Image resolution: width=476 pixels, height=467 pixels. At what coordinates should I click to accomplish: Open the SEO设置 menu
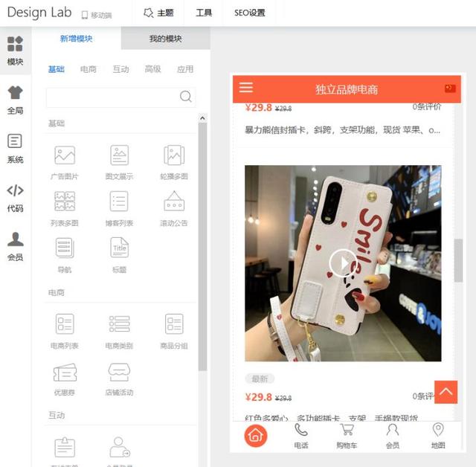point(250,13)
